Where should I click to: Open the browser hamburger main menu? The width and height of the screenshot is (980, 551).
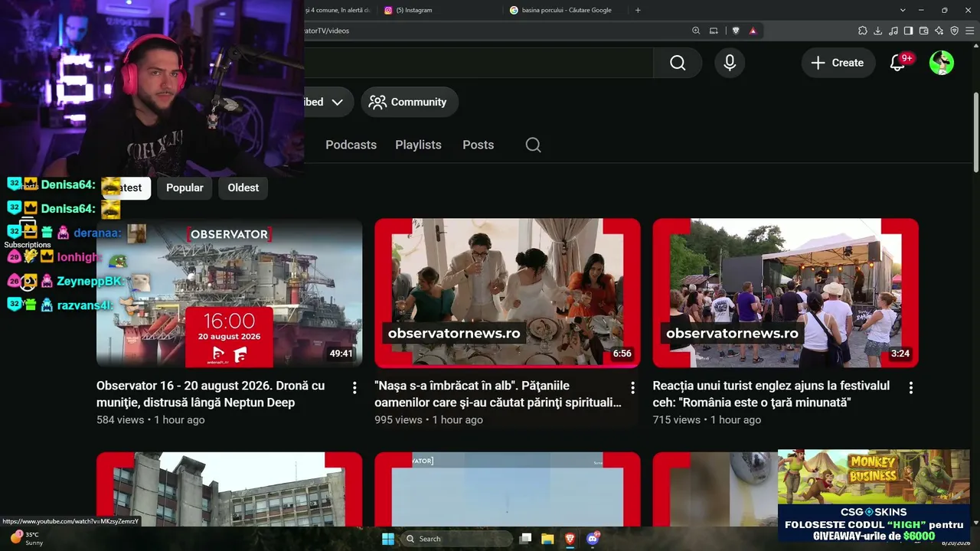[969, 31]
